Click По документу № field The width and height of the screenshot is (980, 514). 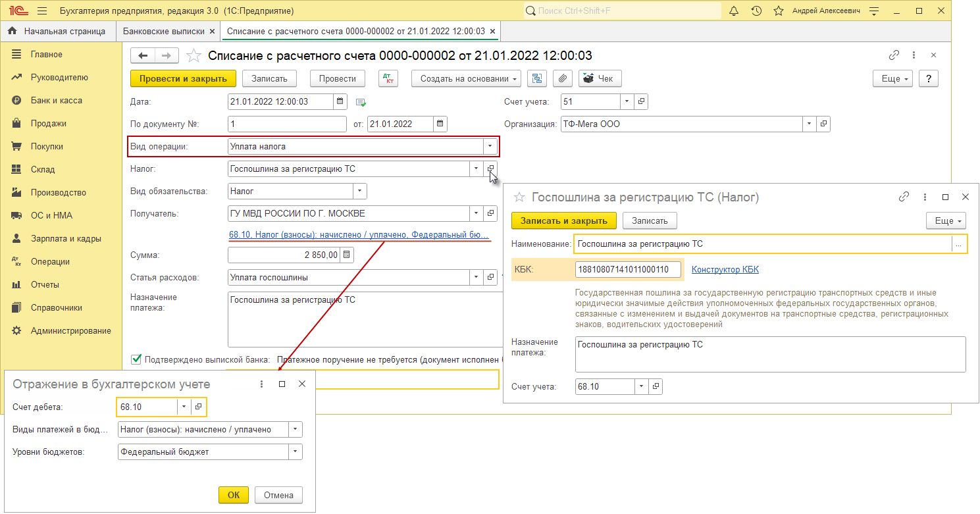[287, 124]
